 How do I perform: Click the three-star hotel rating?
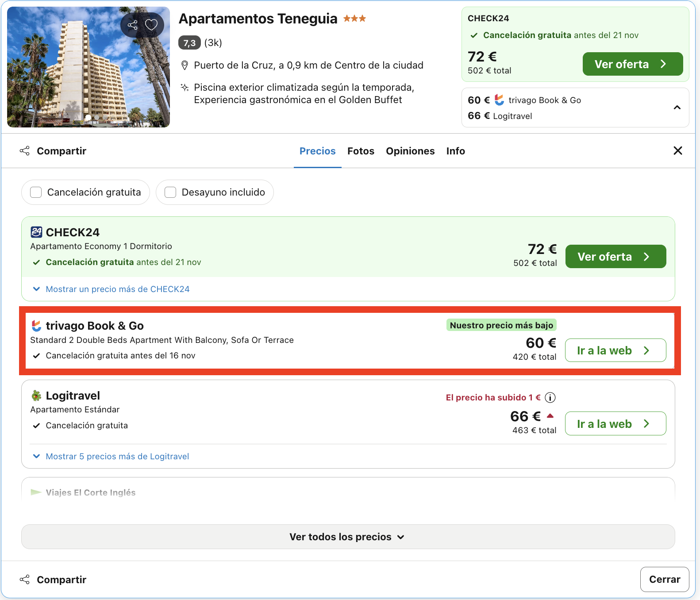click(x=355, y=19)
